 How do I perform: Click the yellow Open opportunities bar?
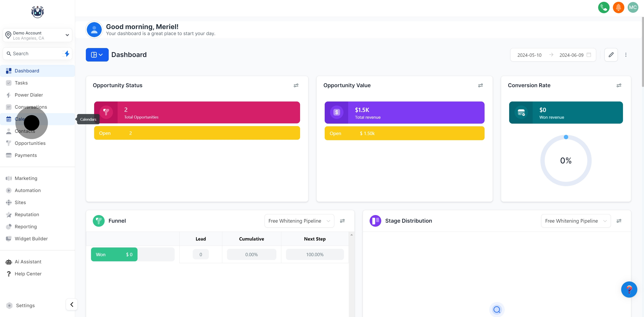click(197, 133)
